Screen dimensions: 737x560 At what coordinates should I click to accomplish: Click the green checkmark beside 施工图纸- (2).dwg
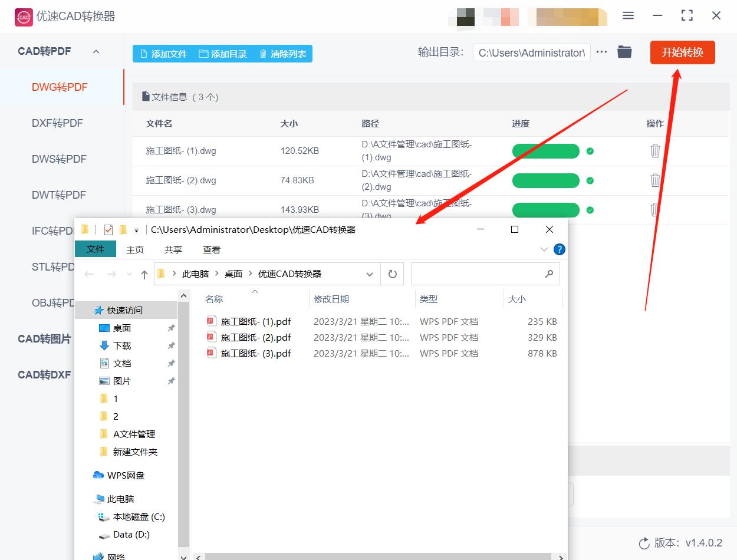point(590,180)
